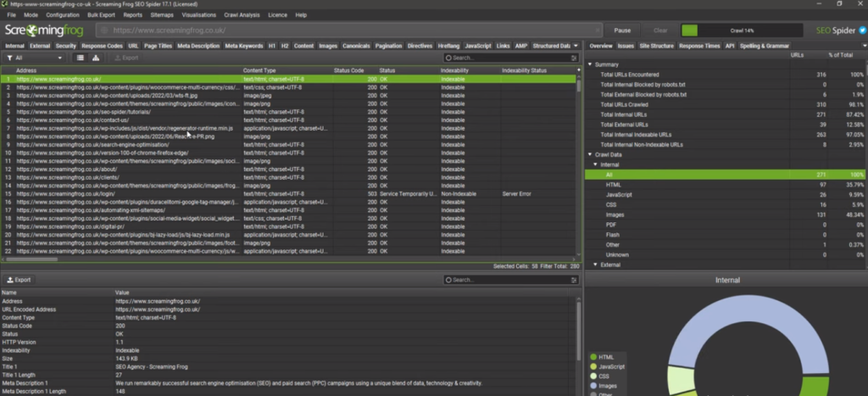The height and width of the screenshot is (396, 868).
Task: Collapse the Summary section
Action: coord(590,64)
